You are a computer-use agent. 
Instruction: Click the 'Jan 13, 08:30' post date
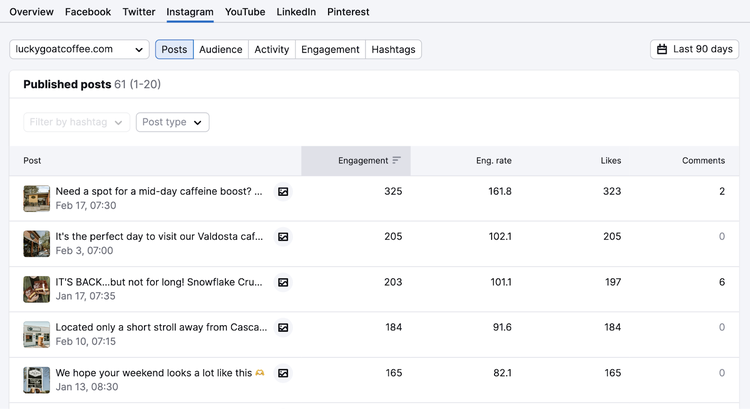[x=87, y=387]
